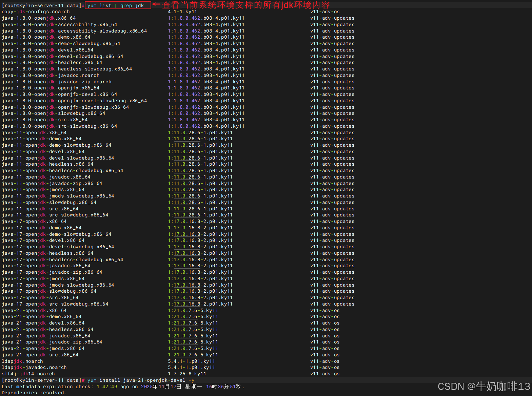Click java-11-openjdk-jmods.x86_64 package name
The image size is (532, 396).
click(43, 189)
